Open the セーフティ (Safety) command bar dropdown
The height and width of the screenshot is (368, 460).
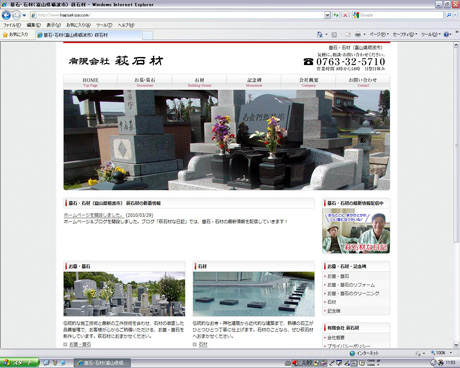point(405,34)
